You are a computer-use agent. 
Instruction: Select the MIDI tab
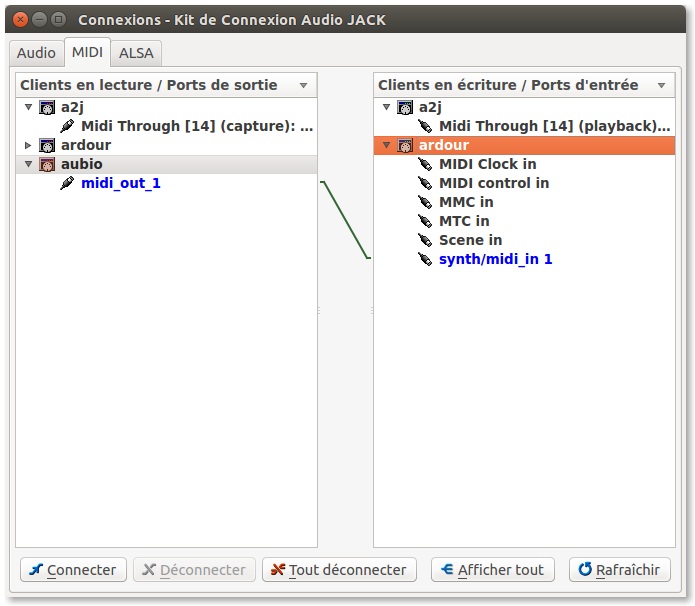coord(87,52)
